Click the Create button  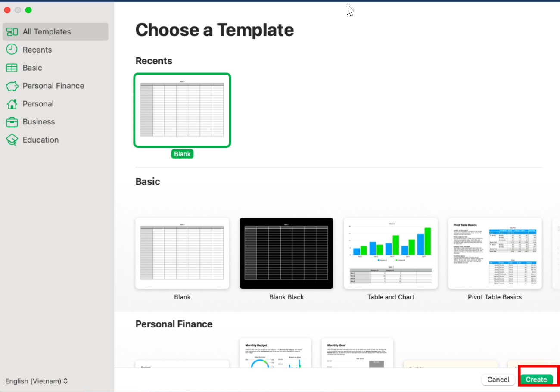pyautogui.click(x=536, y=380)
